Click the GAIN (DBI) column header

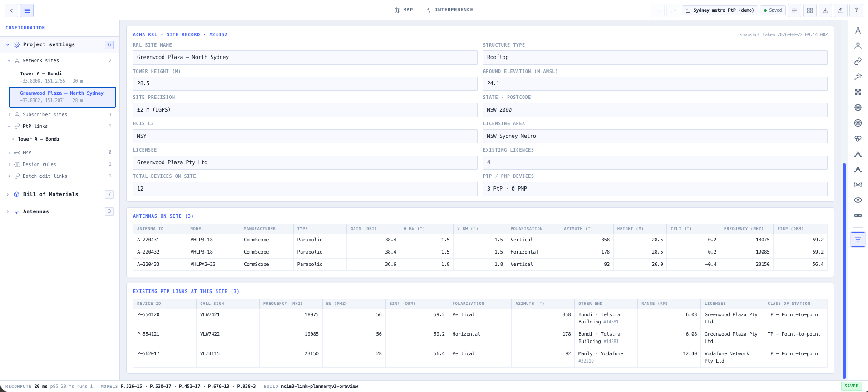pos(373,229)
